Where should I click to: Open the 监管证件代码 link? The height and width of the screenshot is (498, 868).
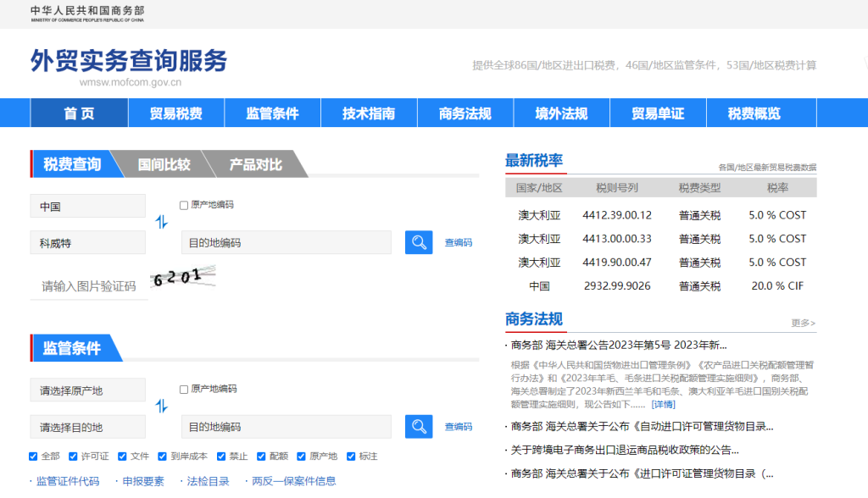point(68,481)
